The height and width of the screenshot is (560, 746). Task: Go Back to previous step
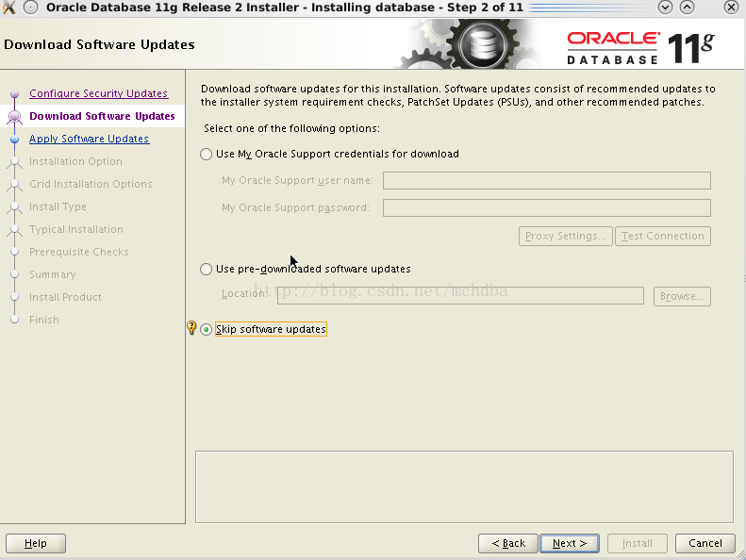[508, 543]
